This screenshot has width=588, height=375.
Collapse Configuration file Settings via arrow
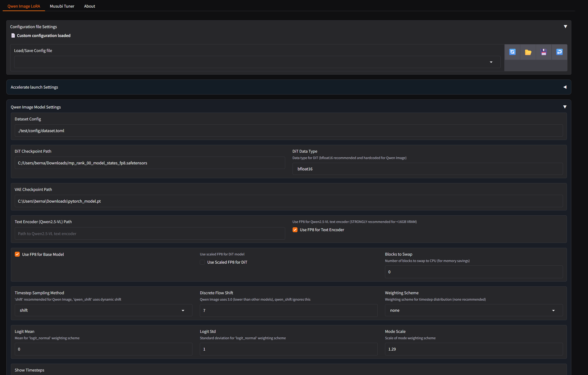coord(565,27)
